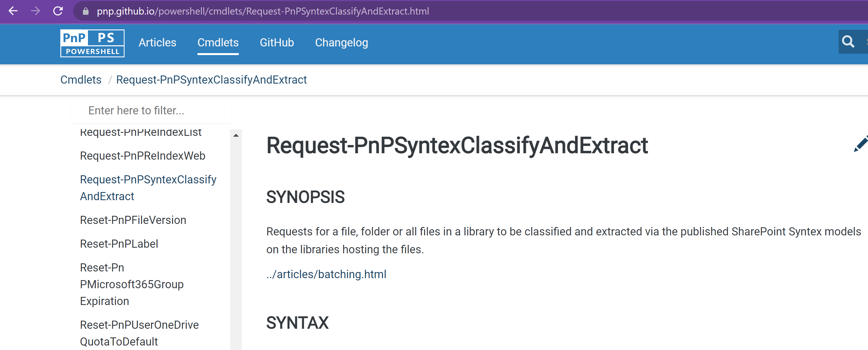Click the browser forward arrow
This screenshot has width=868, height=350.
pos(35,11)
